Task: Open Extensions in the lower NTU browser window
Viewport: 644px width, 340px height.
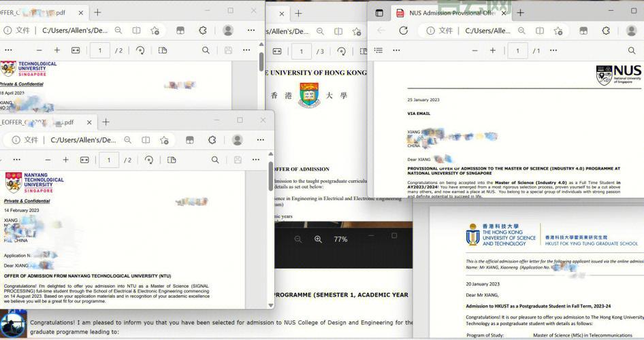Action: pyautogui.click(x=212, y=140)
